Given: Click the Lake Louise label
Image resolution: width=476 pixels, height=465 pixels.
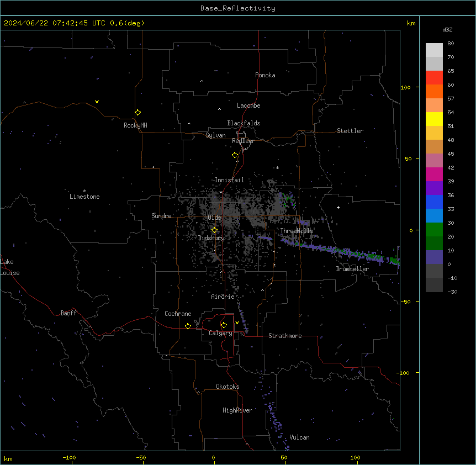Looking at the screenshot, I should click(10, 267).
